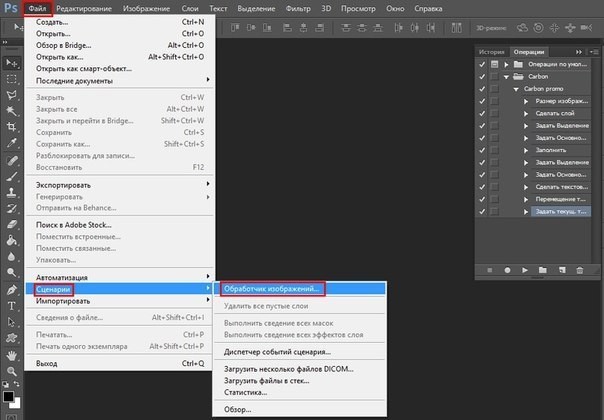Choose Обработчик изображений... from Сценарии submenu
604x420 pixels.
coord(300,289)
